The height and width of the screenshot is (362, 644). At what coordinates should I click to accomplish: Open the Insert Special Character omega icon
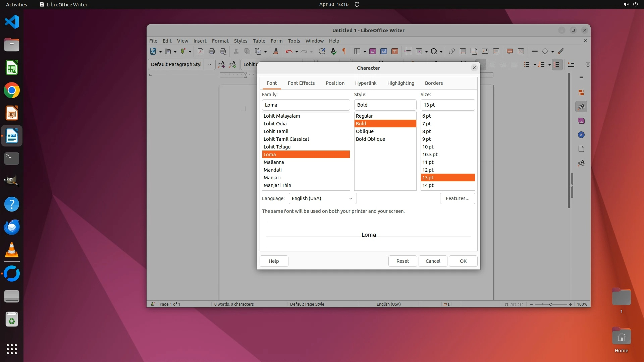click(434, 51)
